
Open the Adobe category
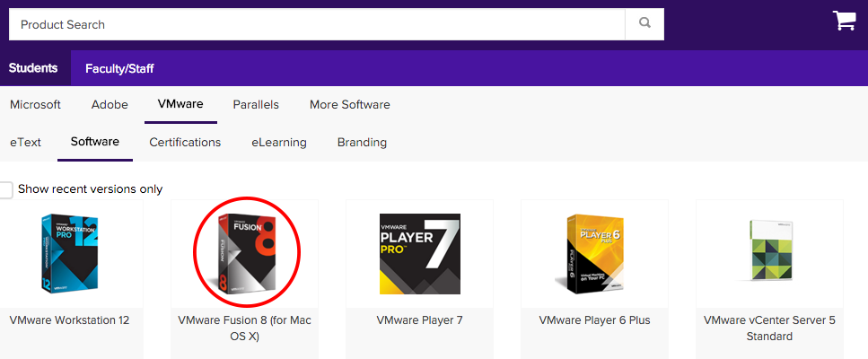[110, 105]
